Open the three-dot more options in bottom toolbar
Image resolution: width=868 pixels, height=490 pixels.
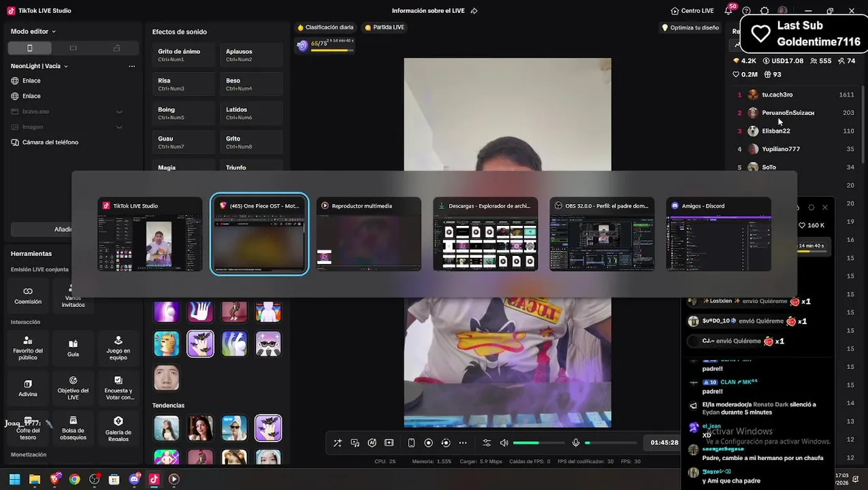(463, 442)
